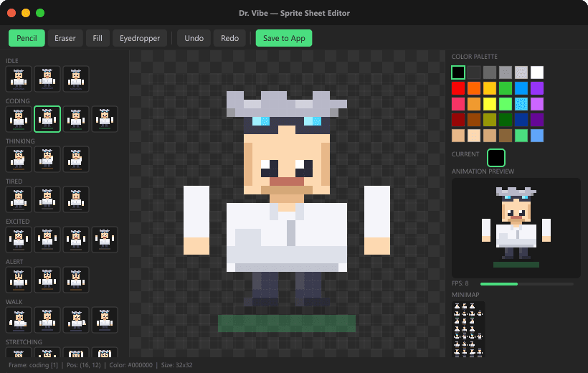Pick the third TIRED frame
This screenshot has width=588, height=373.
click(x=76, y=199)
